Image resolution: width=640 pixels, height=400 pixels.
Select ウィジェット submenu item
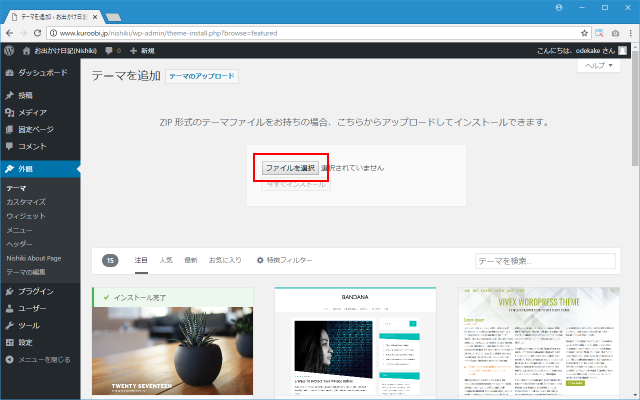click(x=26, y=216)
